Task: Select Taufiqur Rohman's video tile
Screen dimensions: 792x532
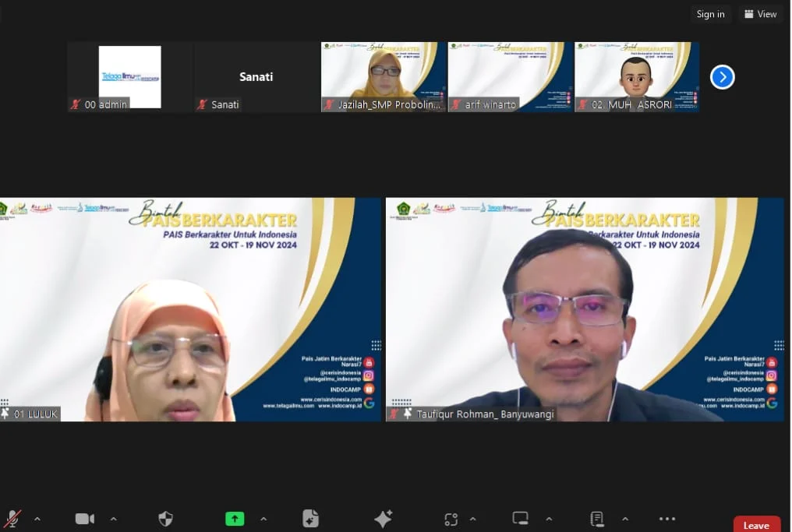Action: point(585,308)
